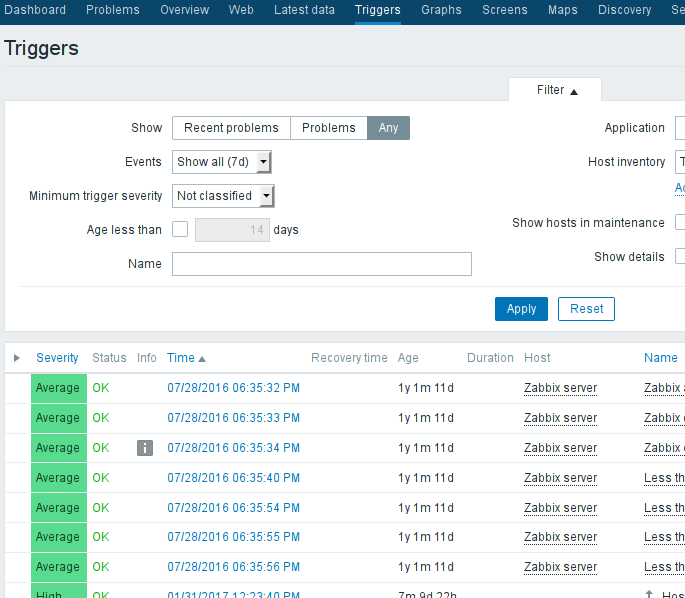Click inside the Name text field
The width and height of the screenshot is (685, 598).
click(x=321, y=264)
